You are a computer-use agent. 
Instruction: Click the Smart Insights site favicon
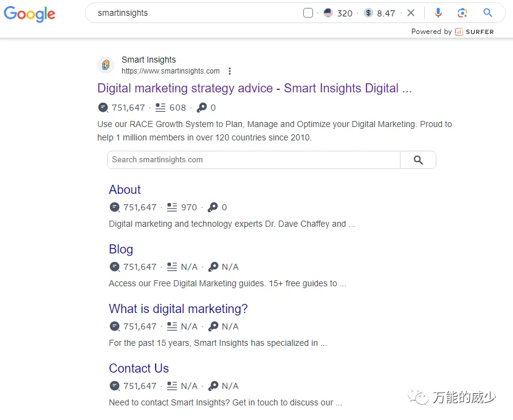106,65
